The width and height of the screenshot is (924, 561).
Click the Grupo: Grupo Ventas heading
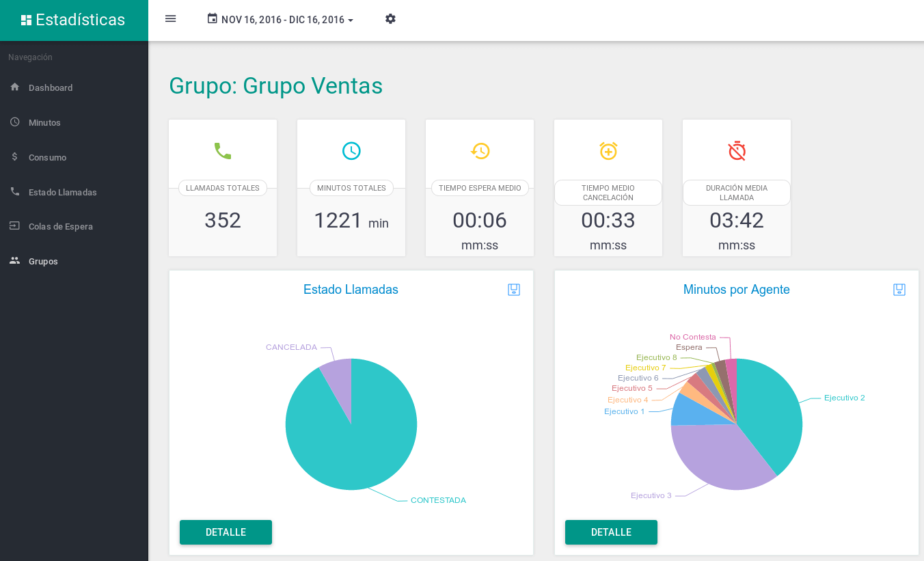(x=275, y=86)
